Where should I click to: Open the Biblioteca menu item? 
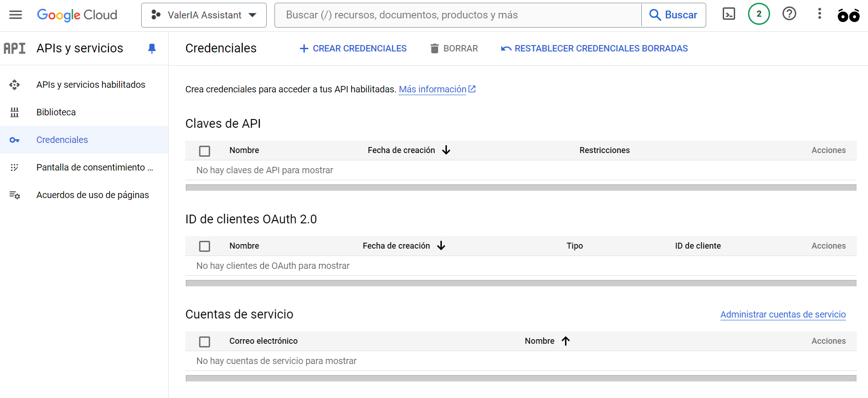point(84,112)
